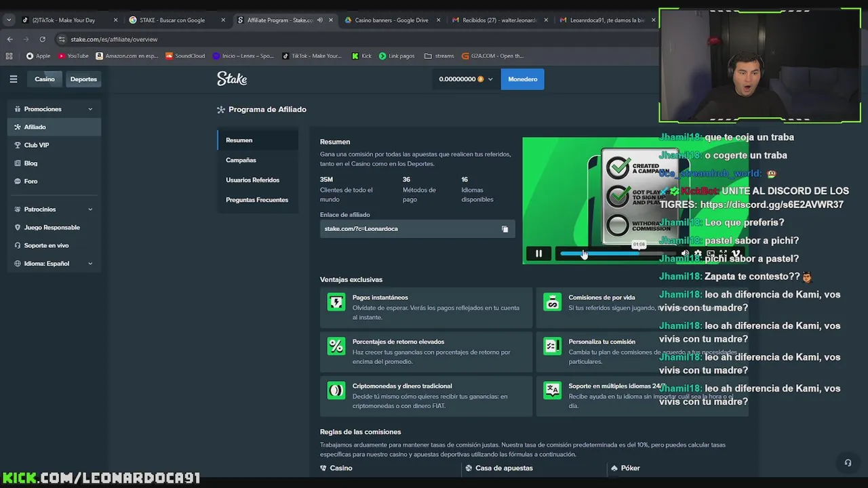Mute the video with the speaker icon
The image size is (868, 488).
click(685, 253)
